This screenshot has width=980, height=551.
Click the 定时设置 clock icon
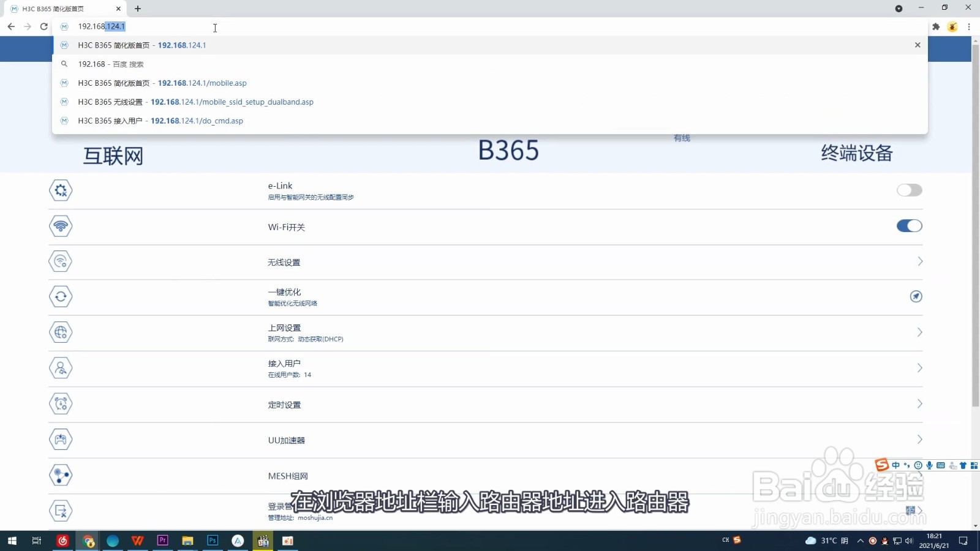coord(61,403)
